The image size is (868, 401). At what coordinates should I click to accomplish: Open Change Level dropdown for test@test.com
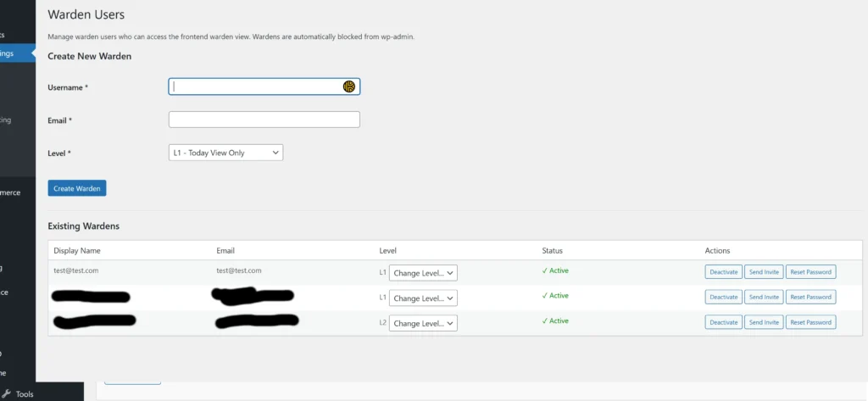[423, 273]
